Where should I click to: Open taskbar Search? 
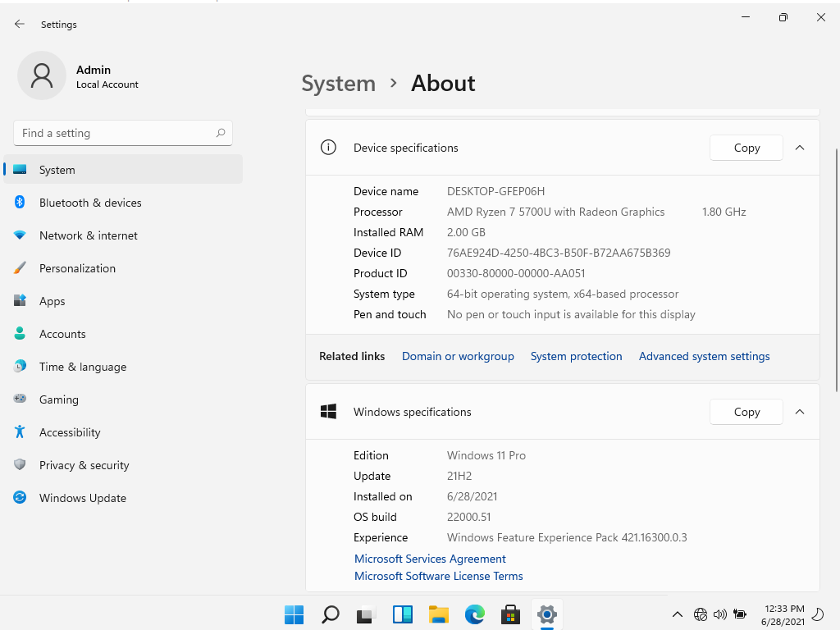click(330, 614)
